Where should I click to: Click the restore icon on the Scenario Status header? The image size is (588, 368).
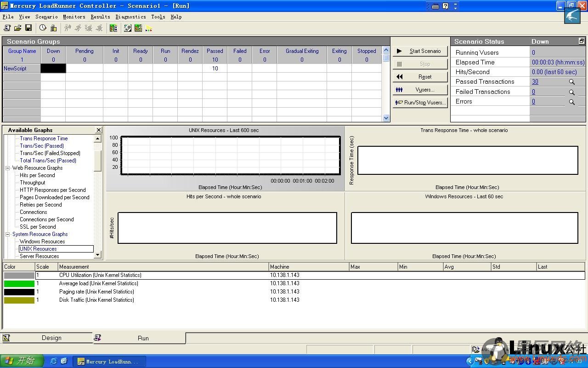582,41
